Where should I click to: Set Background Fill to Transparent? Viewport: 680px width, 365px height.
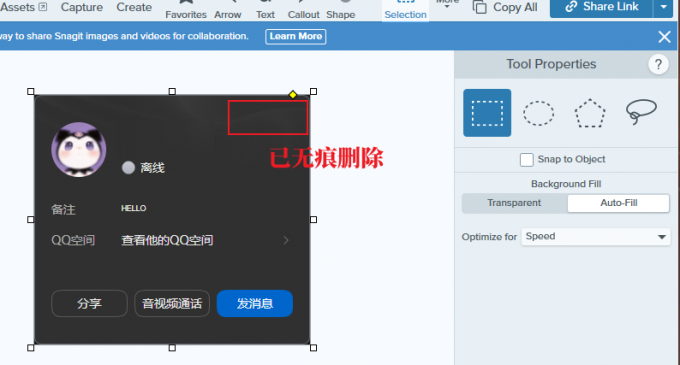coord(514,203)
